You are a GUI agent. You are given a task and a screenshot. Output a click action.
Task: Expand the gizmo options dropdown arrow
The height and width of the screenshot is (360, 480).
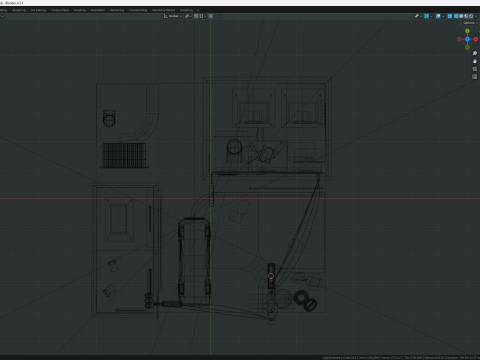tap(432, 16)
